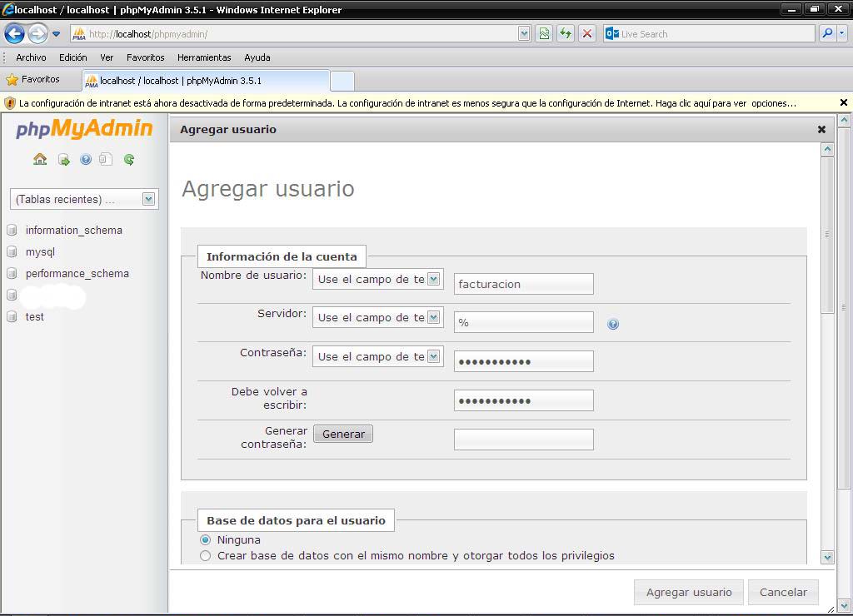Viewport: 853px width, 616px height.
Task: Open the performance_schema database
Action: (x=77, y=274)
